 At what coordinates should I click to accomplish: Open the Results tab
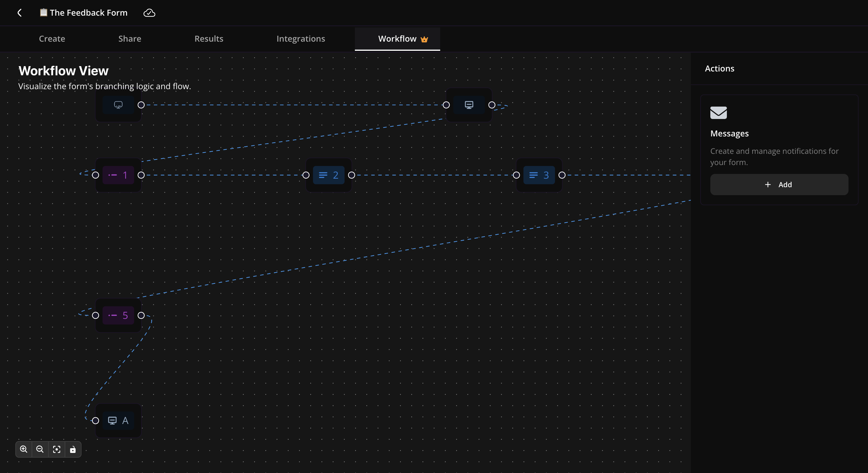coord(209,39)
